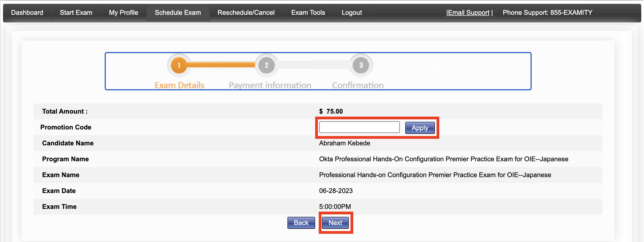Click the step 1 orange circle icon
This screenshot has width=644, height=242.
tap(179, 65)
